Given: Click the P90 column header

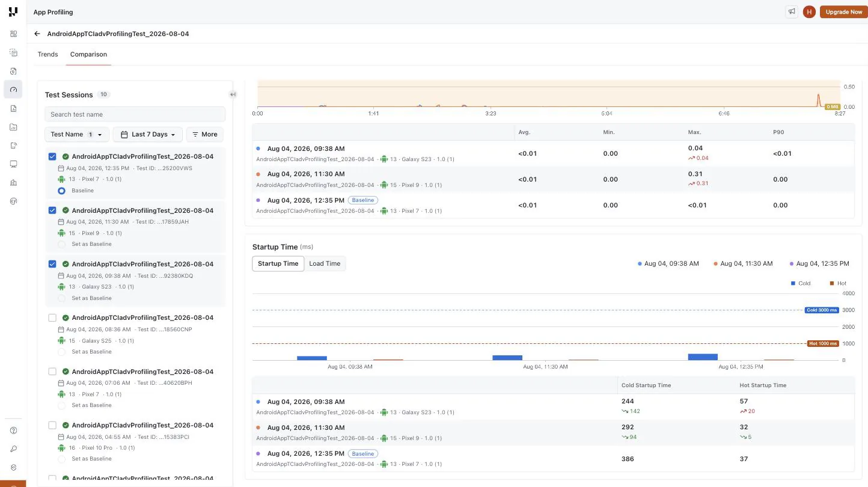Looking at the screenshot, I should (x=778, y=132).
